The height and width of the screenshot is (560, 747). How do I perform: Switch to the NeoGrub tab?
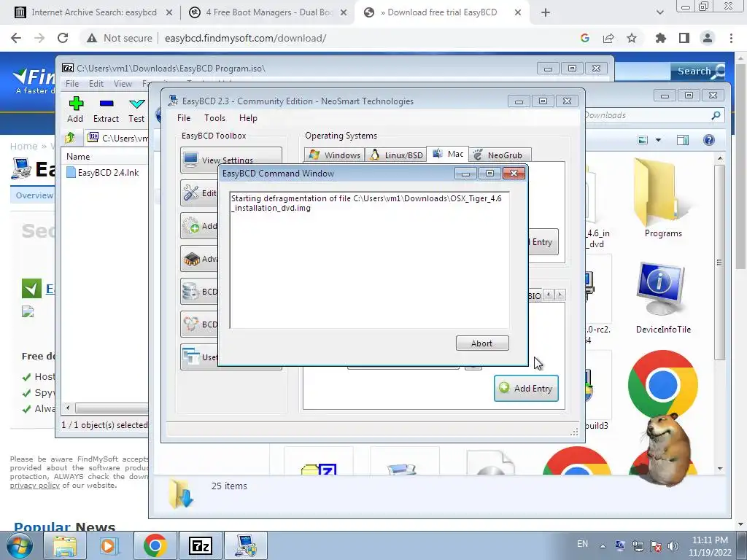point(500,155)
